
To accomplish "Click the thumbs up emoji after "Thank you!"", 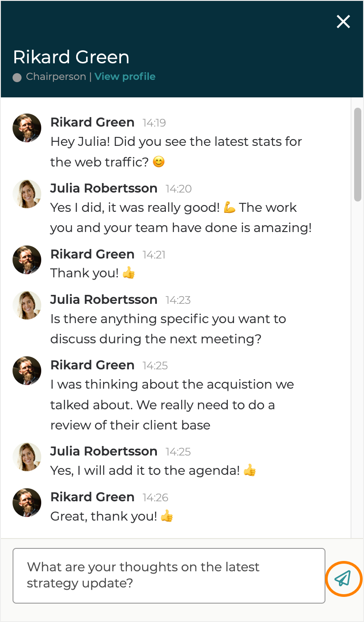I will coord(129,273).
